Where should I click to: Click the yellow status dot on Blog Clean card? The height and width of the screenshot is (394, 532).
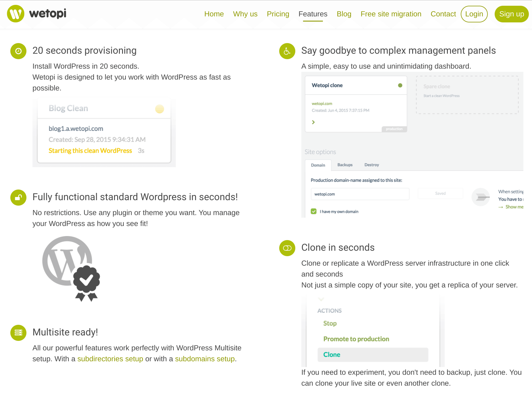[x=159, y=109]
